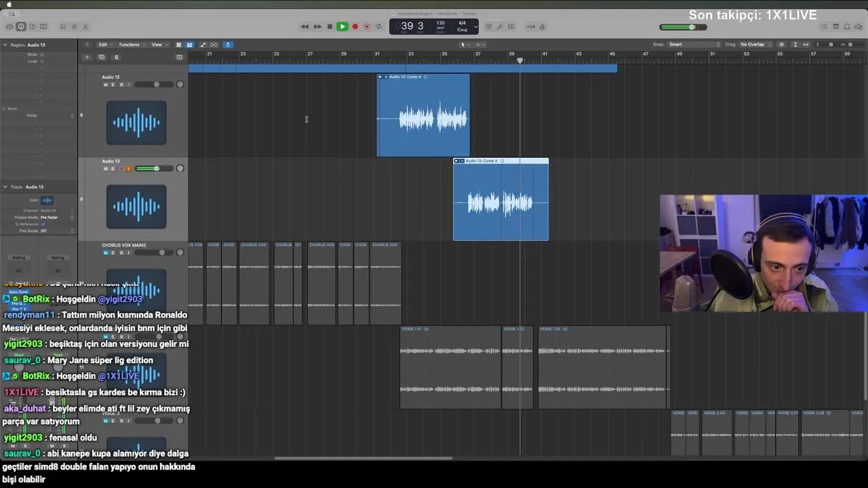This screenshot has width=868, height=488.
Task: Click the 120 tempo value in LCD
Action: pyautogui.click(x=441, y=23)
